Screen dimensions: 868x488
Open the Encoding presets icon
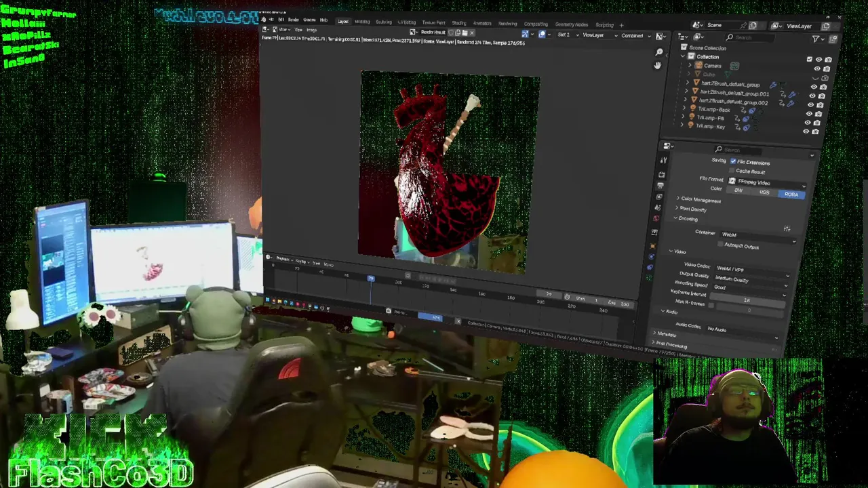click(x=787, y=228)
